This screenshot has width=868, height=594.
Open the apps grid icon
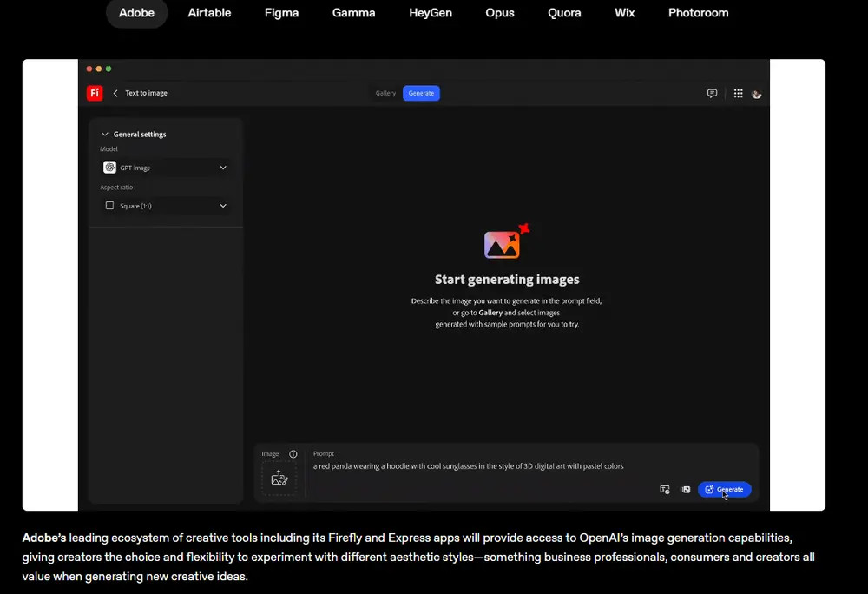(738, 93)
